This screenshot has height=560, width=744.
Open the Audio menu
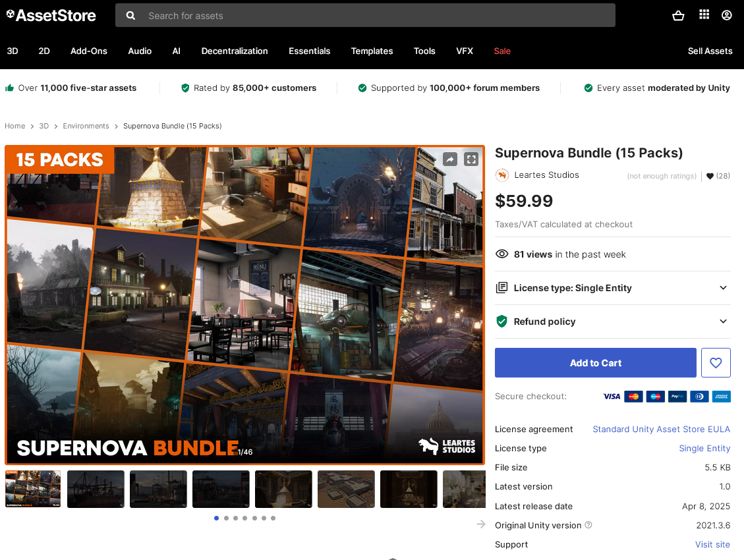pyautogui.click(x=140, y=51)
